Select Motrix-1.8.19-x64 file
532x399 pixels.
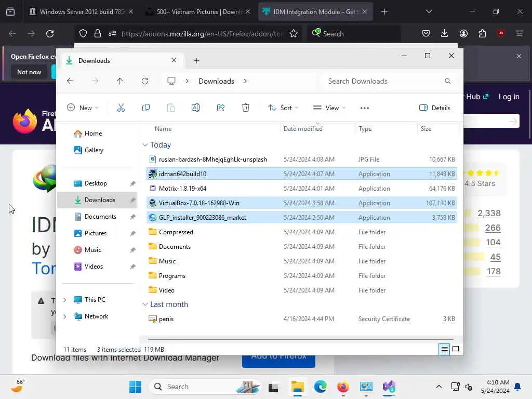(301, 188)
